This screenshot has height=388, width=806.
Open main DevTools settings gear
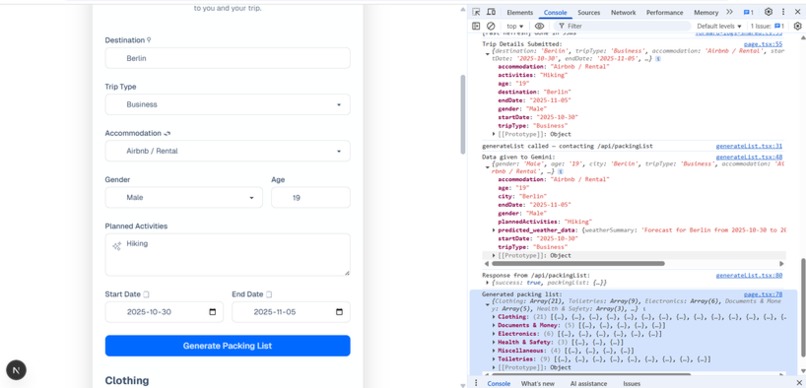(x=768, y=12)
